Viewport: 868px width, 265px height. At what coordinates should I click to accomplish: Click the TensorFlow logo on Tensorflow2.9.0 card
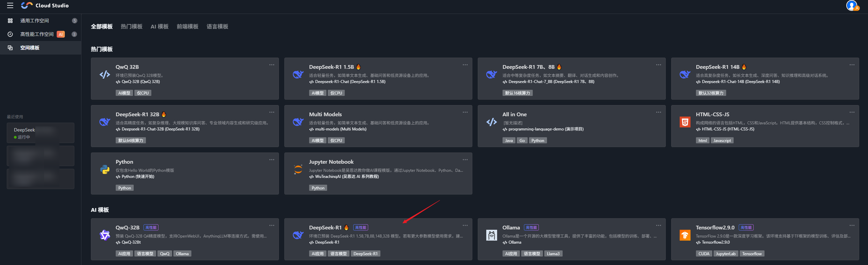pyautogui.click(x=685, y=235)
